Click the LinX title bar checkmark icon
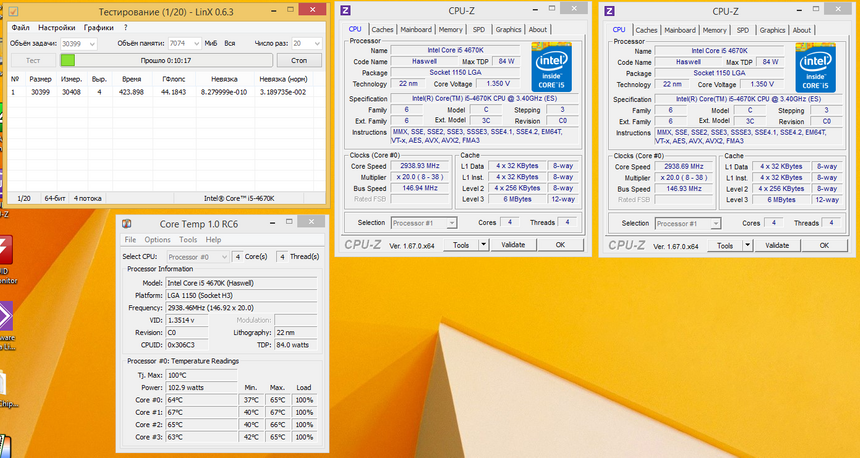Image resolution: width=860 pixels, height=458 pixels. tap(13, 9)
